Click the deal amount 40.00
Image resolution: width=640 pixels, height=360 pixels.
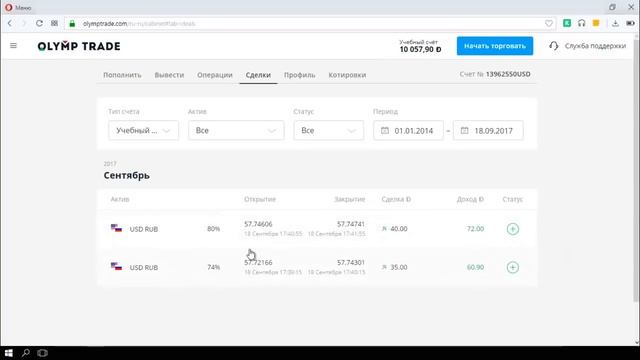tap(399, 229)
